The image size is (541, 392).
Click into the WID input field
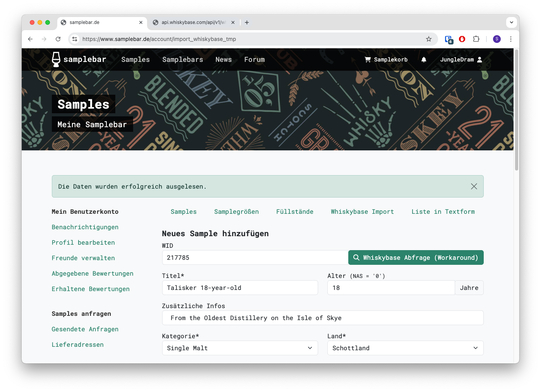255,258
